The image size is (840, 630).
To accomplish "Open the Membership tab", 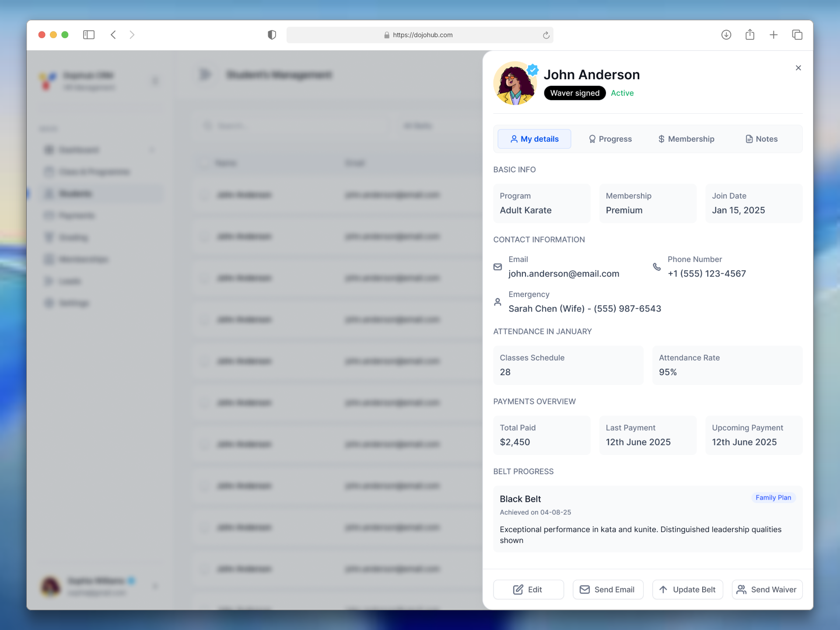I will point(686,139).
